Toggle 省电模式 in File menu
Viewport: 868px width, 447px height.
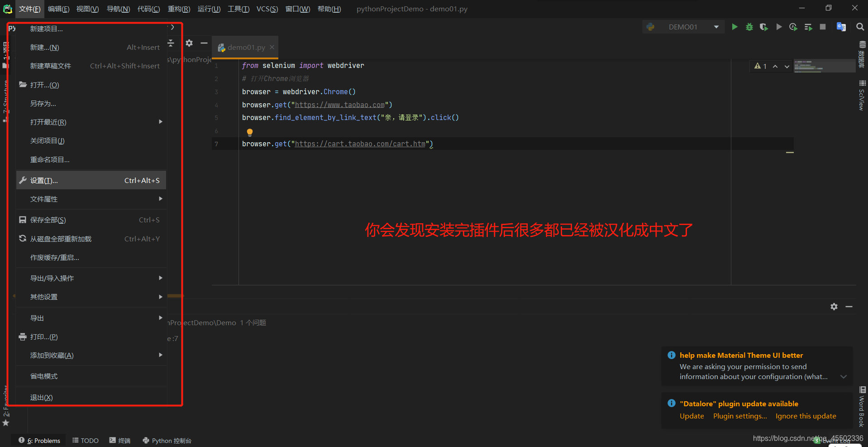click(x=91, y=376)
